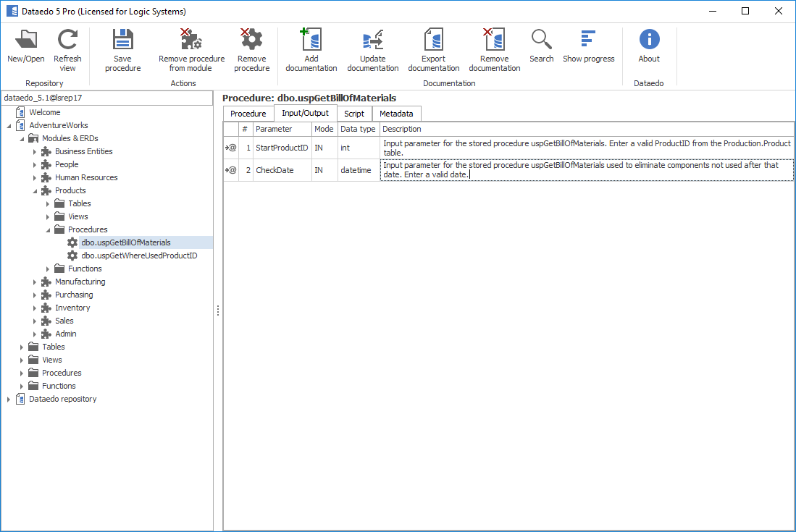Switch to the Script tab
Screen dimensions: 796x532
(x=354, y=114)
